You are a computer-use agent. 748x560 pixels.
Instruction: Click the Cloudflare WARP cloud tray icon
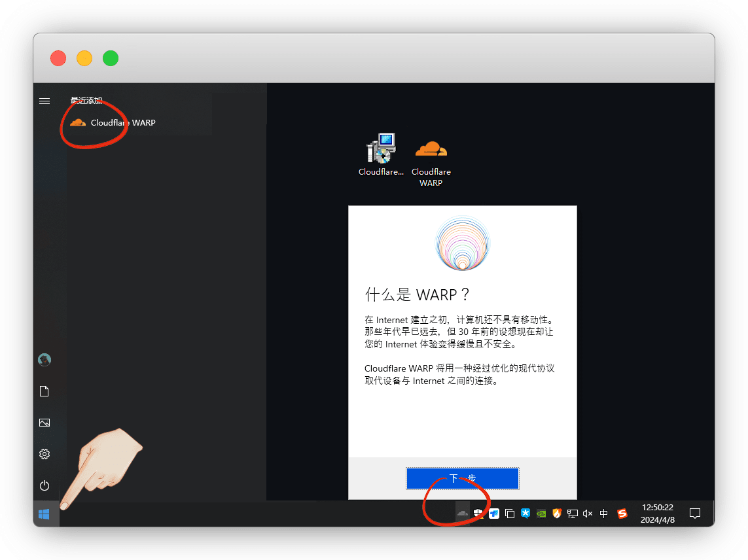pyautogui.click(x=463, y=514)
